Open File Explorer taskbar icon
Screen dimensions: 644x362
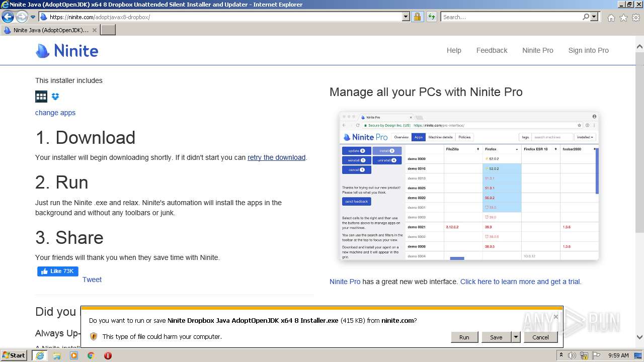pos(57,355)
